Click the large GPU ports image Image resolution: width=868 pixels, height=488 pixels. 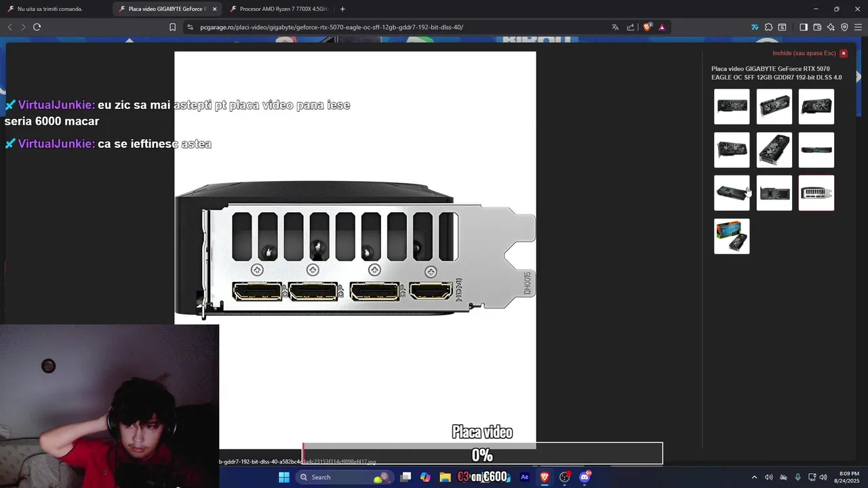point(355,249)
